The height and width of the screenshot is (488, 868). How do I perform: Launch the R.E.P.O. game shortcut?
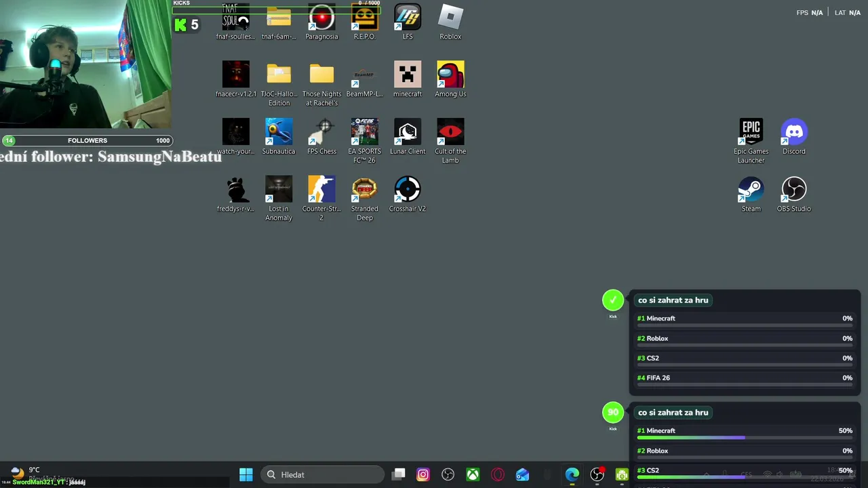364,22
